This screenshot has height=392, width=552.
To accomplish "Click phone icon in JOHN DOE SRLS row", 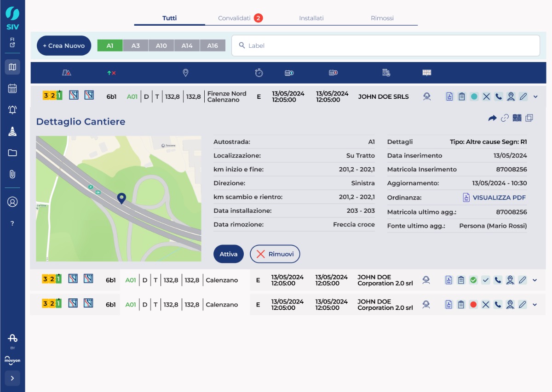I will (499, 97).
